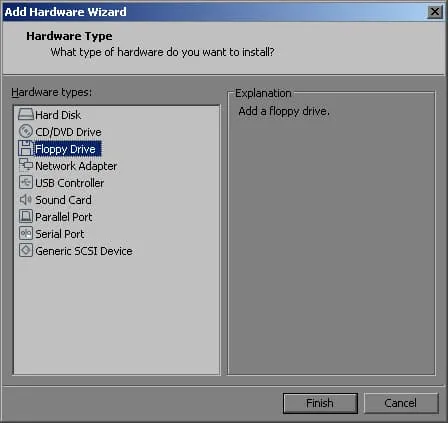Click the Sound Card speaker icon
The height and width of the screenshot is (423, 448).
click(x=26, y=199)
